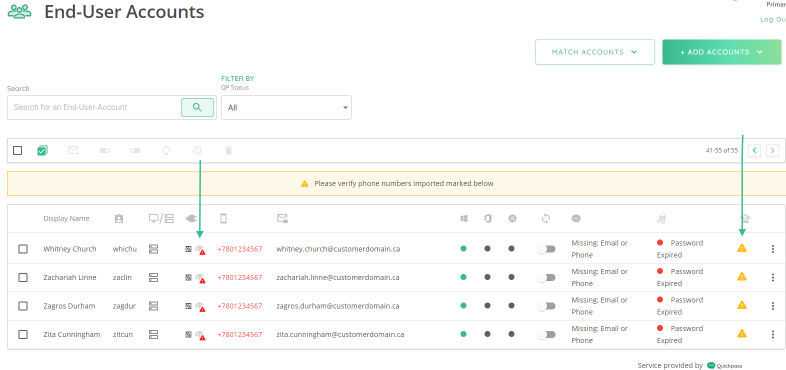Toggle sync switch for Zachariah Linne

pos(546,278)
